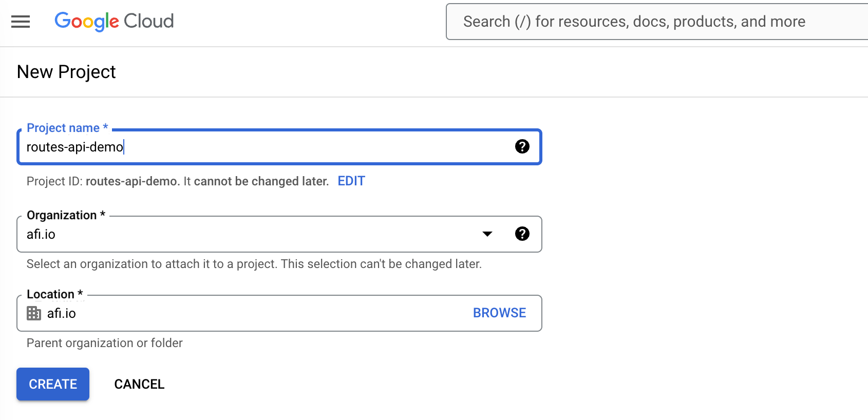The width and height of the screenshot is (868, 420).
Task: Click the building icon in Location field
Action: (x=33, y=313)
